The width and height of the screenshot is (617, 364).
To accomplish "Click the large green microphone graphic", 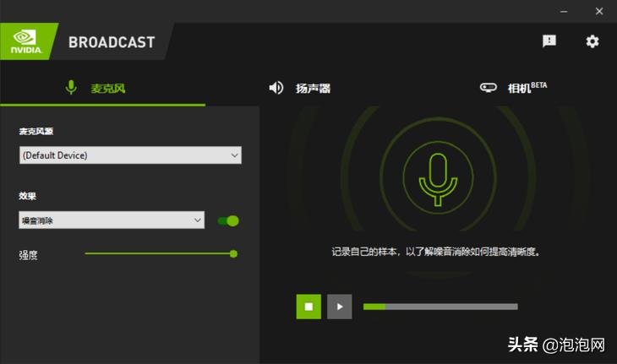I will coord(438,177).
